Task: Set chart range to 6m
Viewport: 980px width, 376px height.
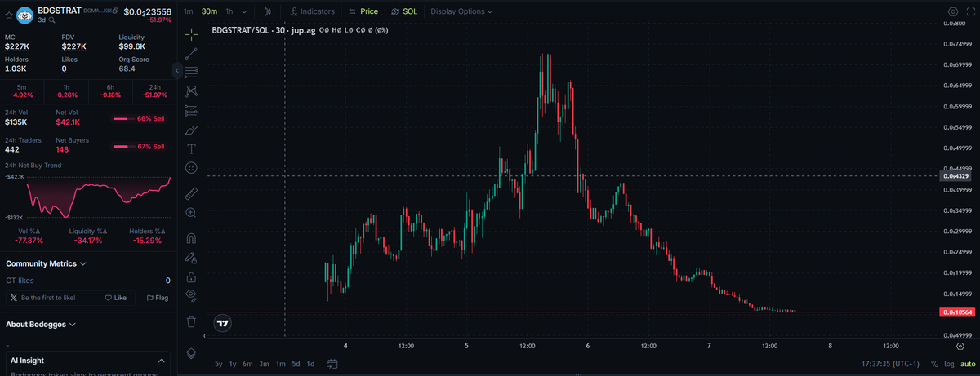Action: (x=247, y=364)
